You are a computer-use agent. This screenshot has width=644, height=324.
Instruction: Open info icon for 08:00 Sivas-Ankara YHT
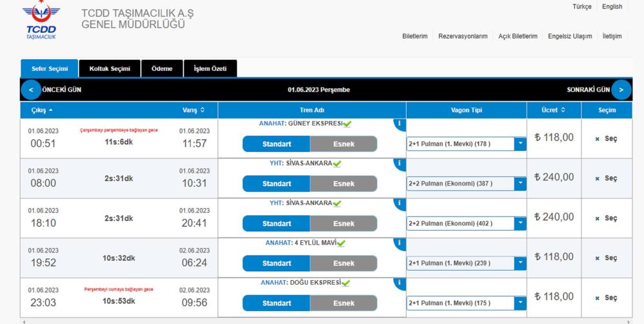(399, 164)
